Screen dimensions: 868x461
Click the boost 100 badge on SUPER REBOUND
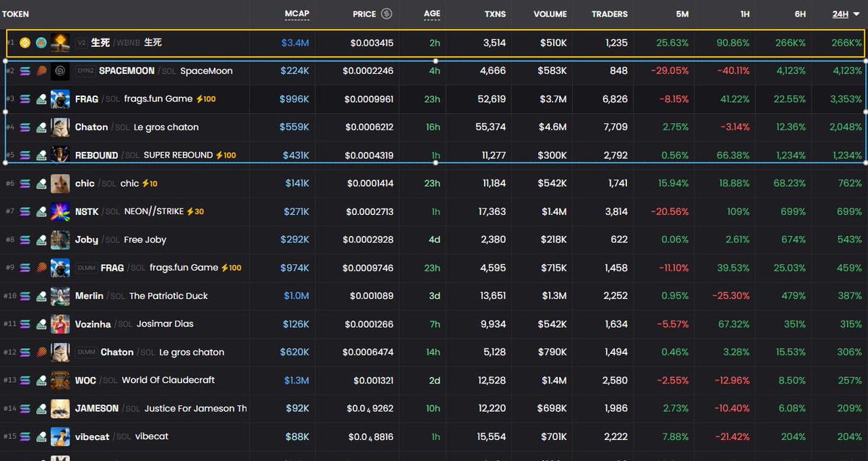click(226, 155)
